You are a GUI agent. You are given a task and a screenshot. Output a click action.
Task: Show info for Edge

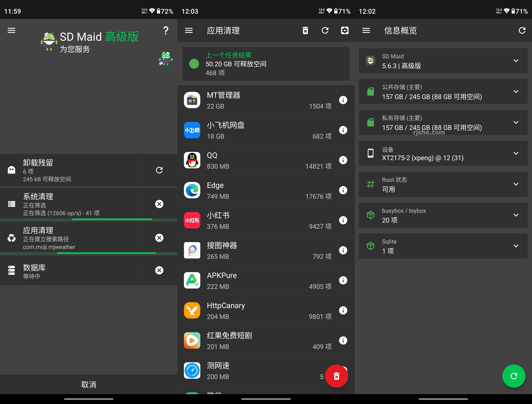[343, 190]
